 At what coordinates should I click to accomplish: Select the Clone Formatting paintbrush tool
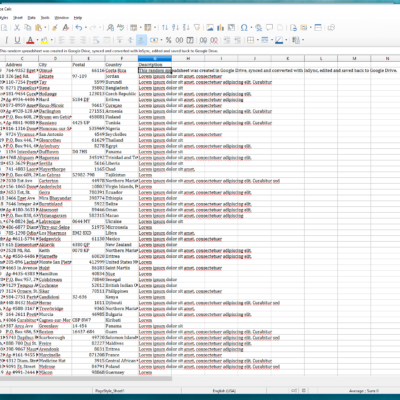(x=55, y=28)
